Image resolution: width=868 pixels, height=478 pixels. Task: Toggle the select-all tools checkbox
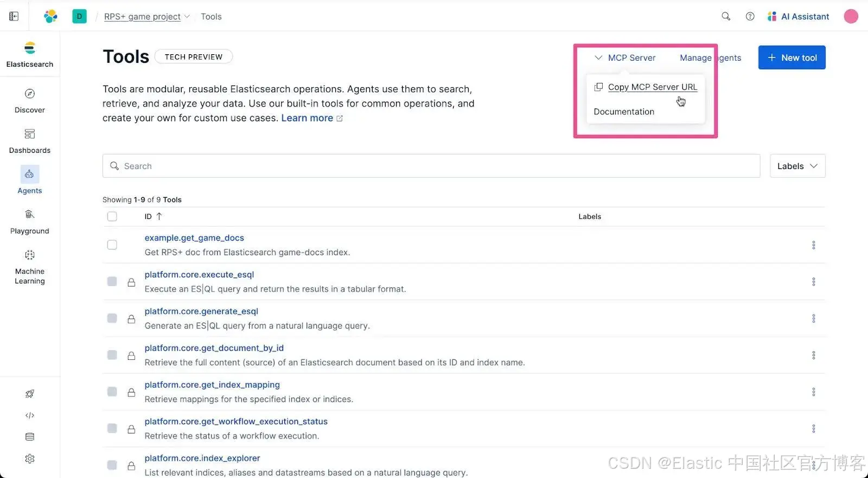[x=112, y=216]
